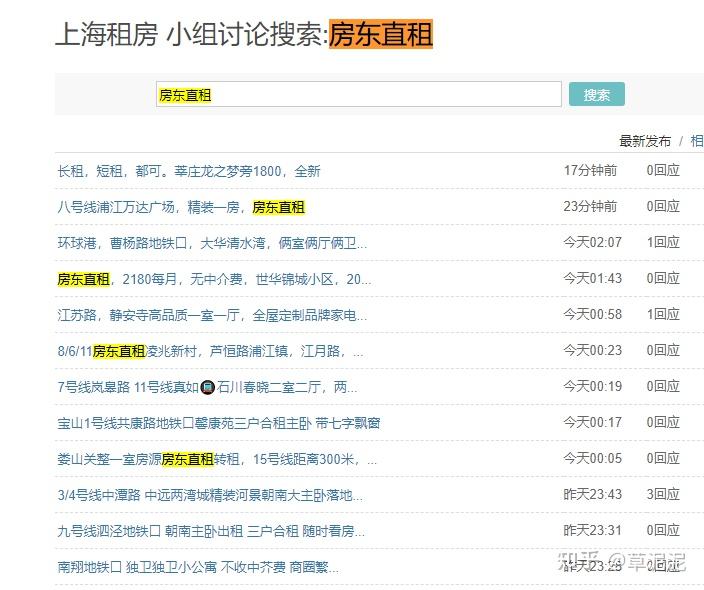Screen dimensions: 704x590
Task: Open post 八号线浦江万达广场，精装一房
Action: [x=181, y=207]
